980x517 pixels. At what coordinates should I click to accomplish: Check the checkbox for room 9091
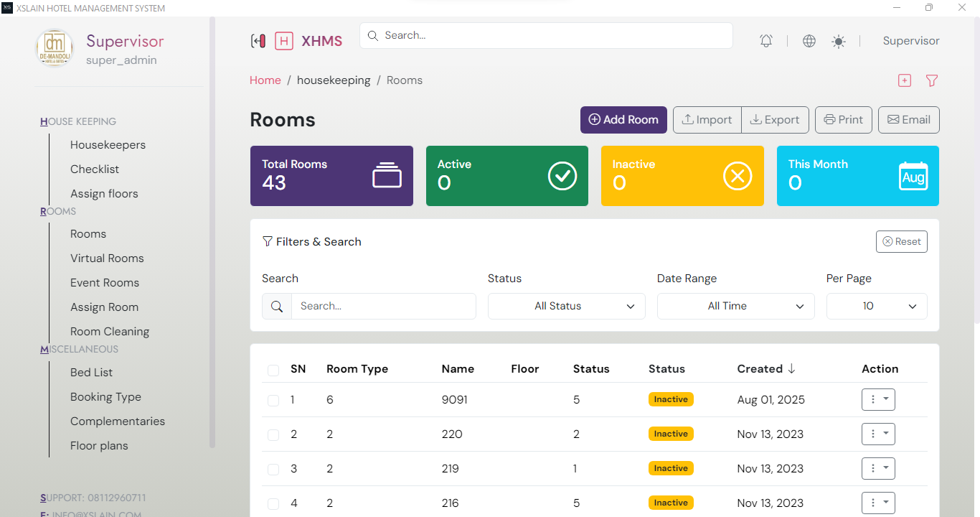point(273,400)
